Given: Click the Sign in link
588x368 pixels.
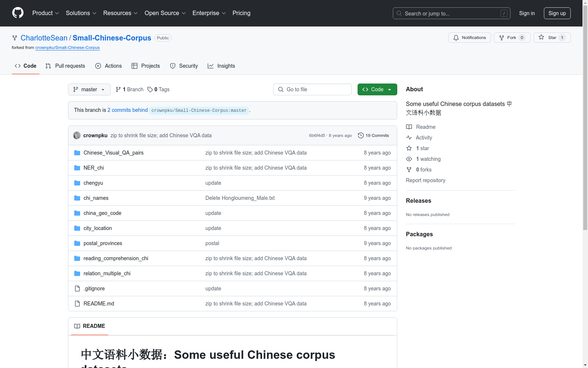Looking at the screenshot, I should [527, 13].
